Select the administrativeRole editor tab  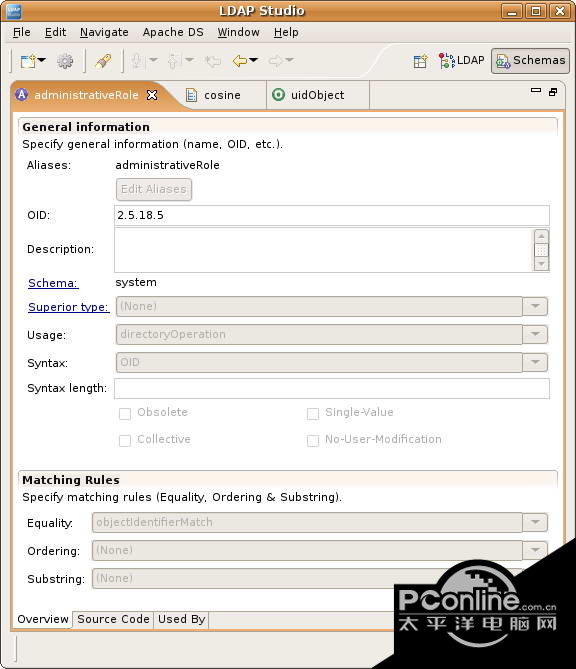[x=86, y=95]
